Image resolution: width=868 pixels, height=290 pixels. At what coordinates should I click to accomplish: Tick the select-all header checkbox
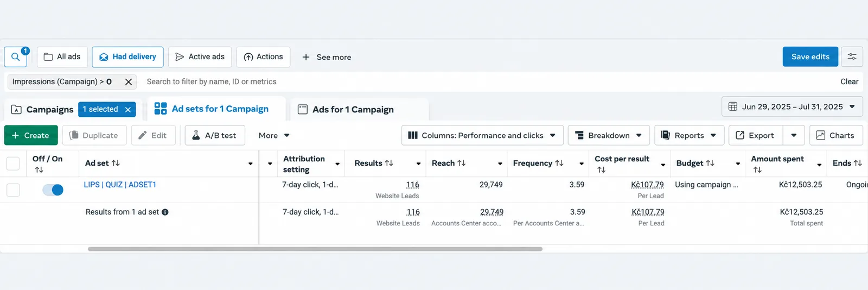point(13,163)
